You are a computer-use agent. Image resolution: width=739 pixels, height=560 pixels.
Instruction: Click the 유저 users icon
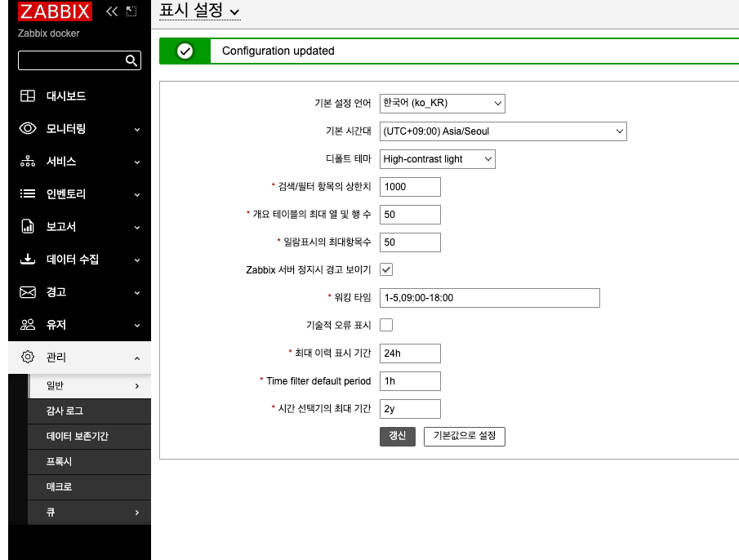tap(27, 325)
